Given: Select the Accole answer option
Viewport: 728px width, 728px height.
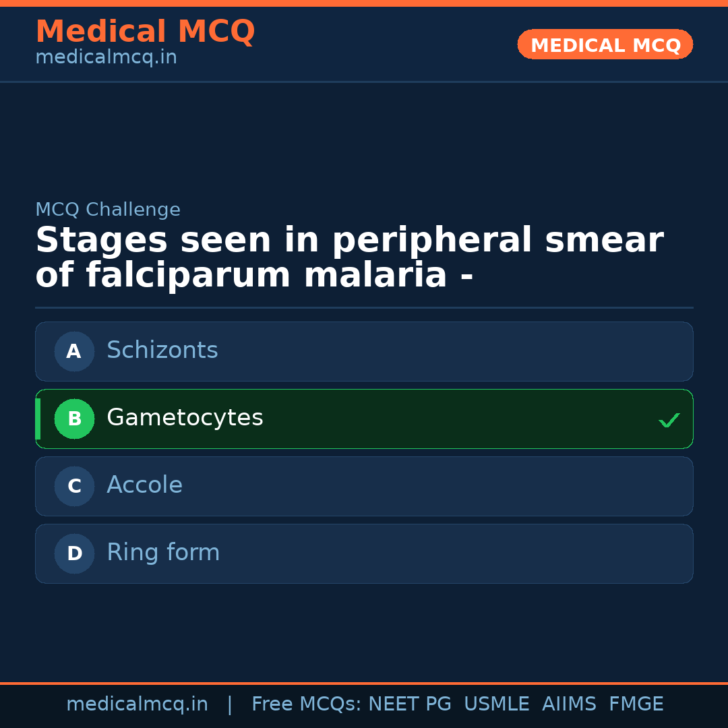Looking at the screenshot, I should tap(364, 486).
